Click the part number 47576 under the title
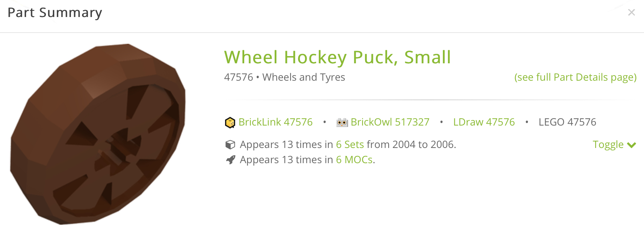 pyautogui.click(x=238, y=77)
